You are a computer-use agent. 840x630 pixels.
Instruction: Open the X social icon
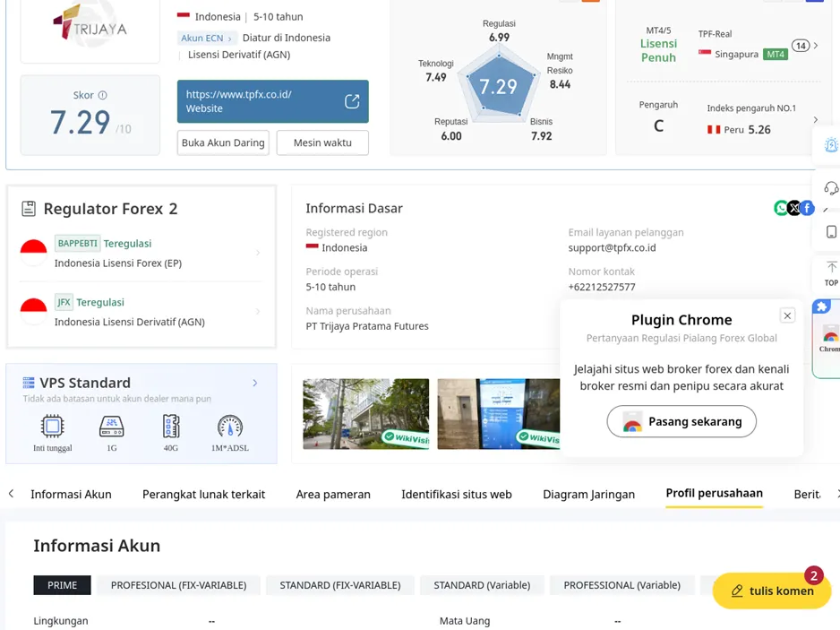[794, 208]
